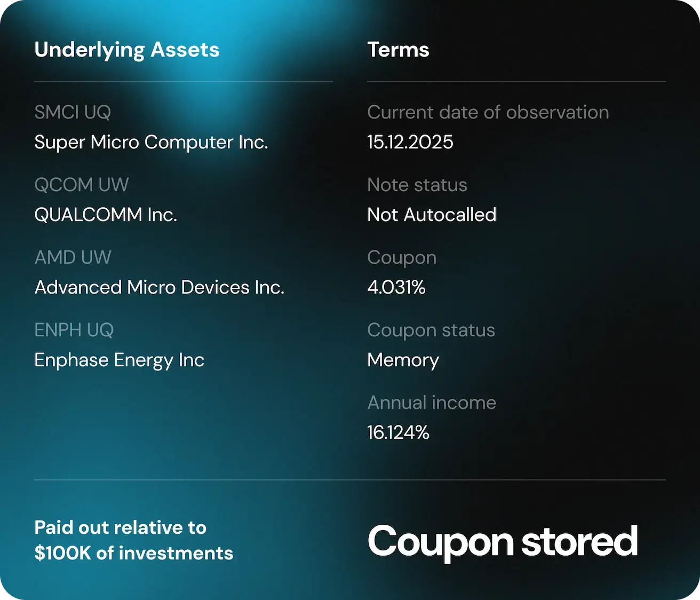The image size is (700, 600).
Task: Open QUALCOMM Inc. asset
Action: click(106, 215)
